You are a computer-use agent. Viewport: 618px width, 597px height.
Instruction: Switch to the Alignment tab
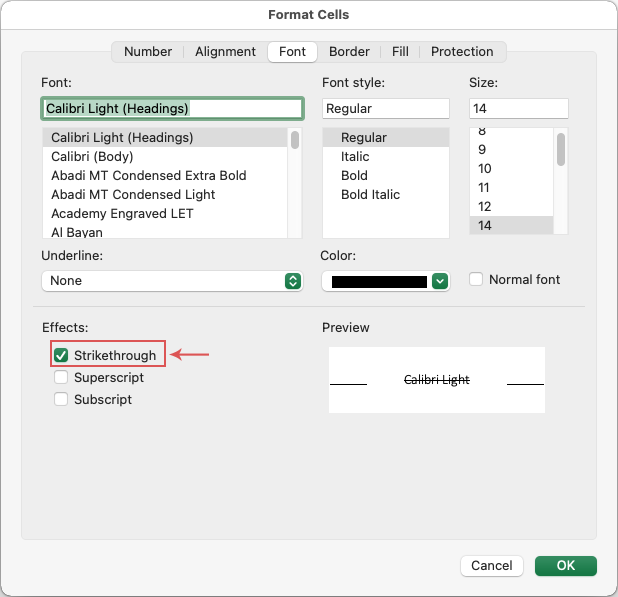[225, 52]
